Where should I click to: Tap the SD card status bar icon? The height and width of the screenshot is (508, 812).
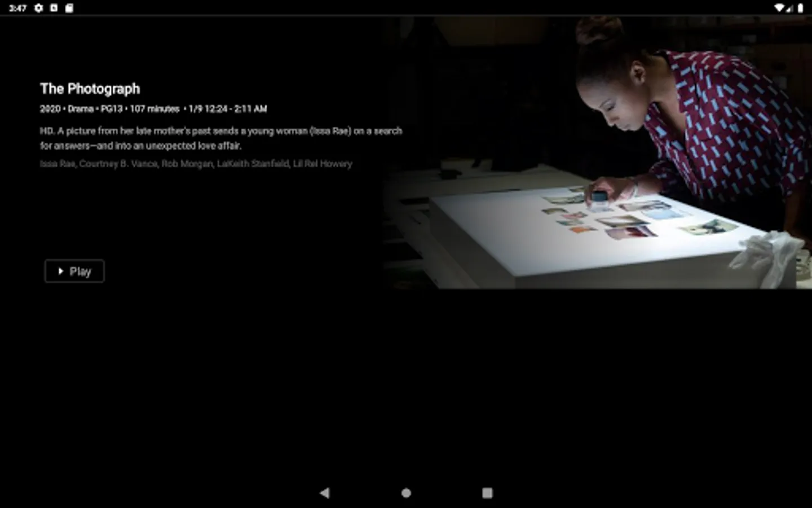tap(69, 8)
